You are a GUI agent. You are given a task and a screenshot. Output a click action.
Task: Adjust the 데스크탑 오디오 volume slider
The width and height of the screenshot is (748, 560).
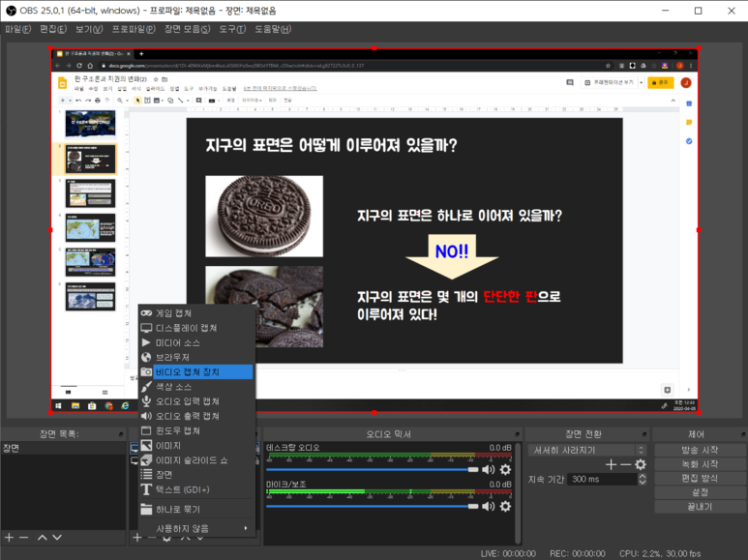tap(373, 470)
